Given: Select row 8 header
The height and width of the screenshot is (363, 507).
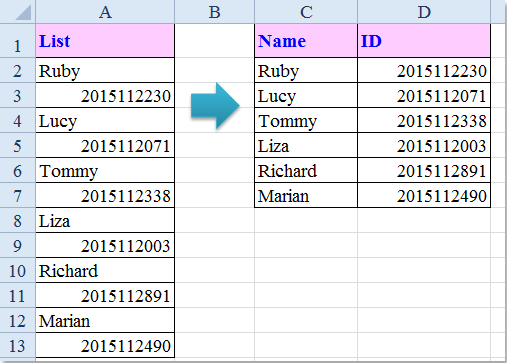Looking at the screenshot, I should (17, 220).
